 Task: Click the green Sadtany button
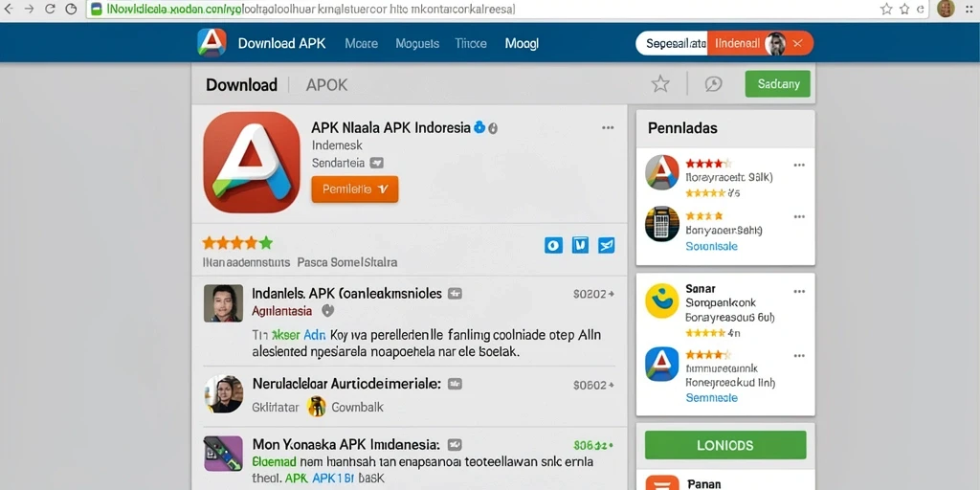[x=777, y=84]
